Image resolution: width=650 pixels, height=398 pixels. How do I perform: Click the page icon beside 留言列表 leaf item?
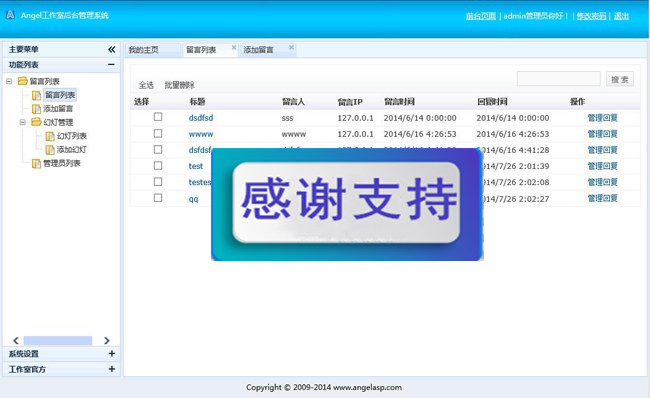[x=36, y=95]
